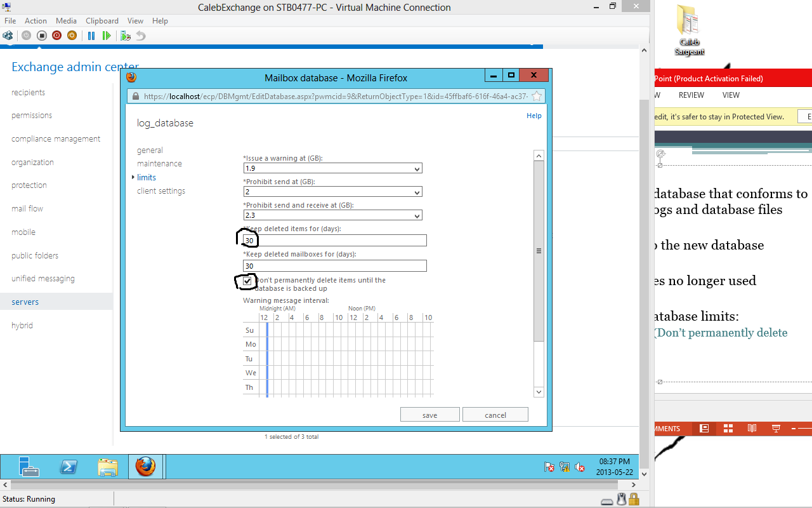Toggle the Don't permanently delete items checkbox
Viewport: 812px width, 508px height.
click(247, 281)
